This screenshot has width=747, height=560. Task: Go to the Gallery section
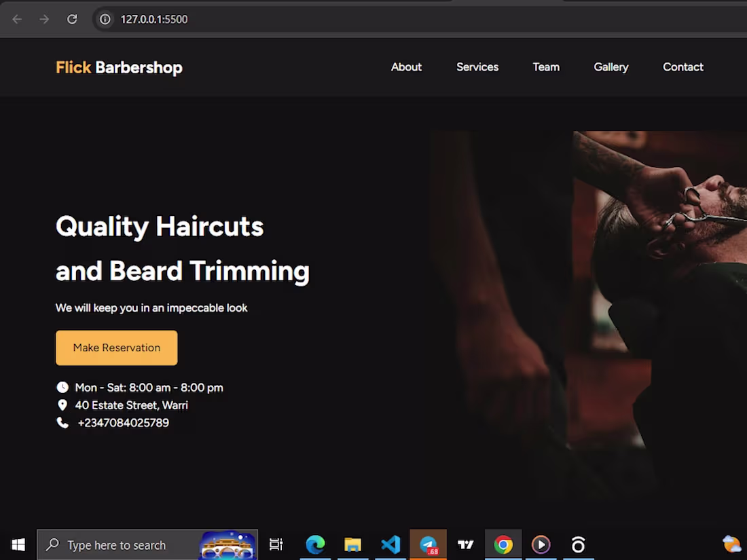611,67
